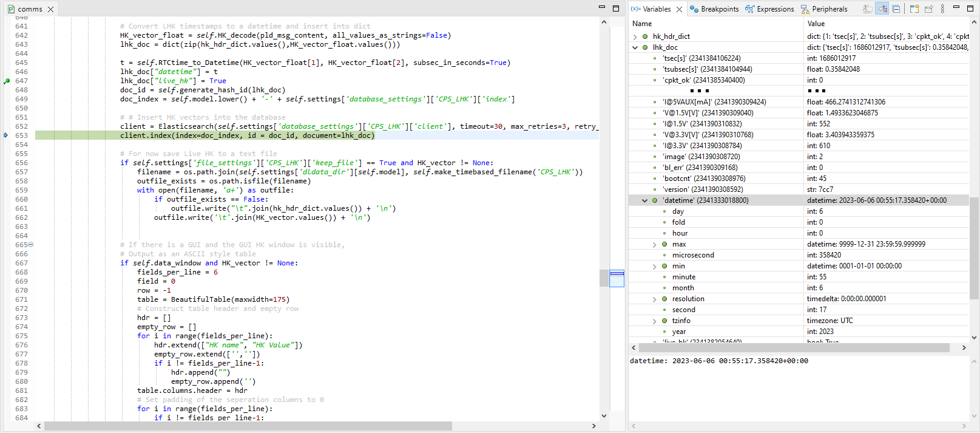Expand the max attribute

[655, 244]
